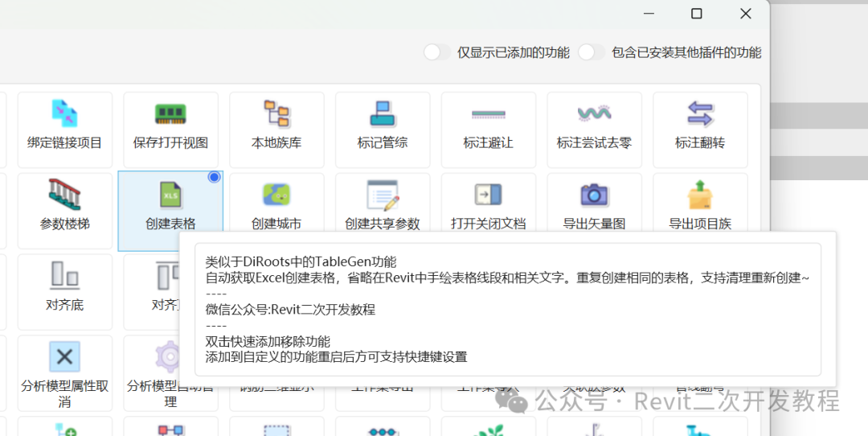Screen dimensions: 868x436
Task: Select the 打开关闭文档 tool
Action: tap(489, 203)
